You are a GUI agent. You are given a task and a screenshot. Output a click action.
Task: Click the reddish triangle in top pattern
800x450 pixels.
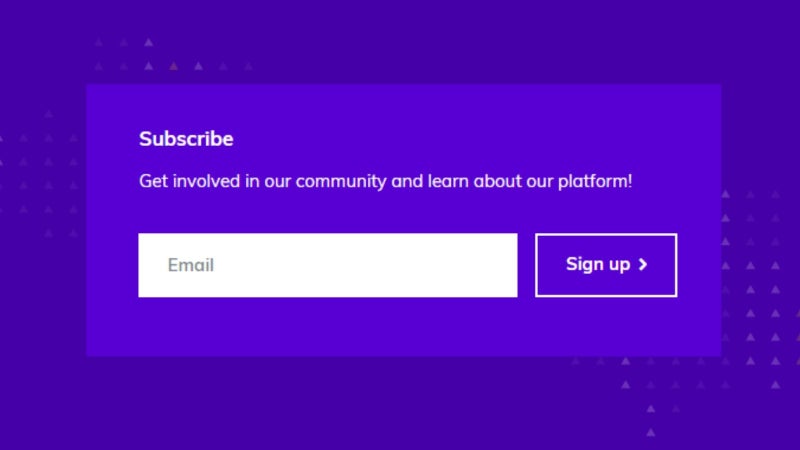tap(173, 66)
